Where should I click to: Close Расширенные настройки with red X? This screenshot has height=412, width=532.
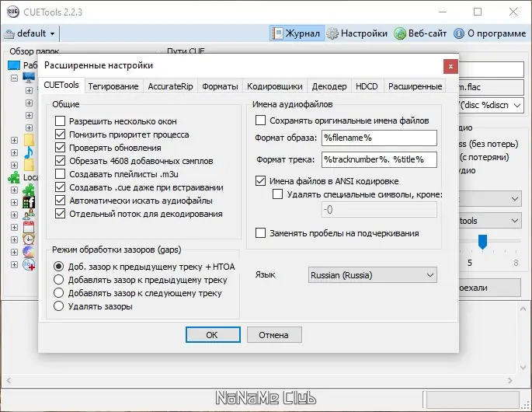click(x=450, y=66)
